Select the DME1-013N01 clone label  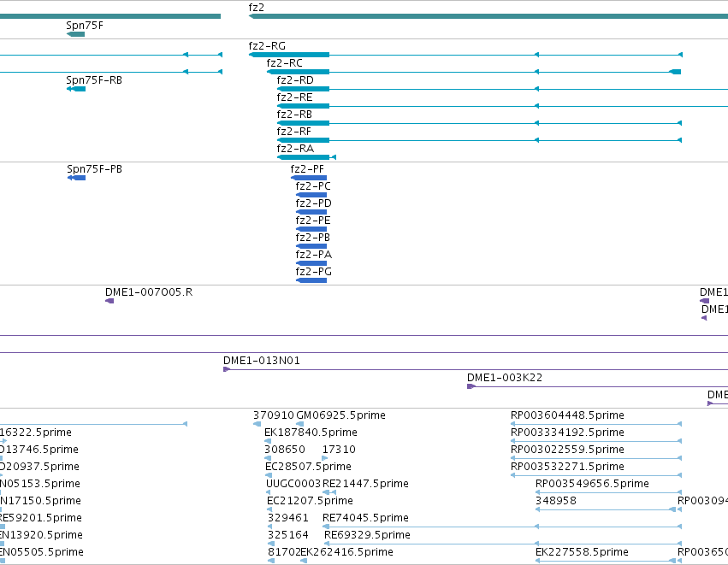[262, 361]
